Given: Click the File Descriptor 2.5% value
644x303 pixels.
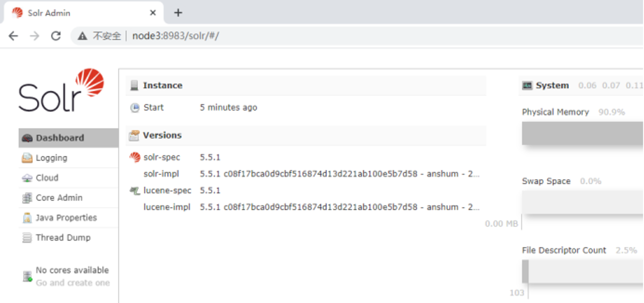Looking at the screenshot, I should [626, 251].
